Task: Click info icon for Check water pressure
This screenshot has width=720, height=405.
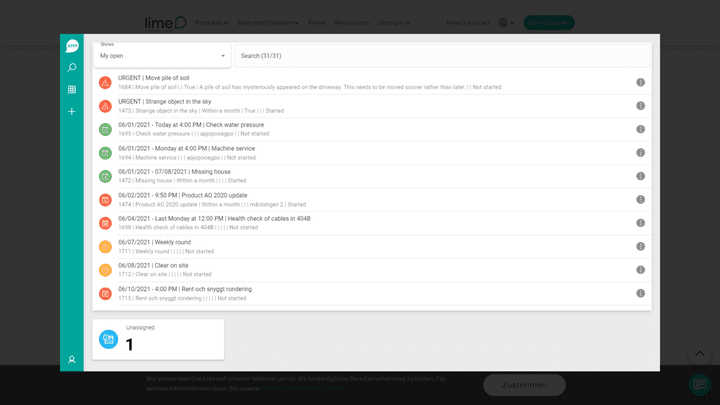Action: coord(640,129)
